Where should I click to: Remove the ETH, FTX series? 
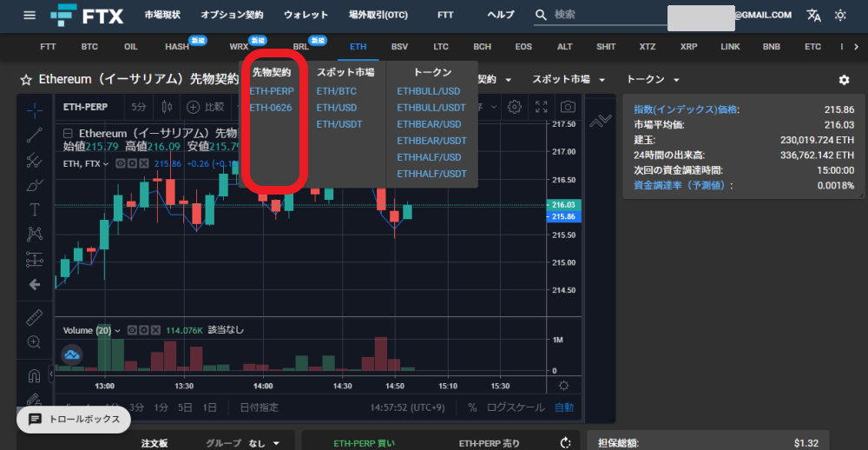143,164
